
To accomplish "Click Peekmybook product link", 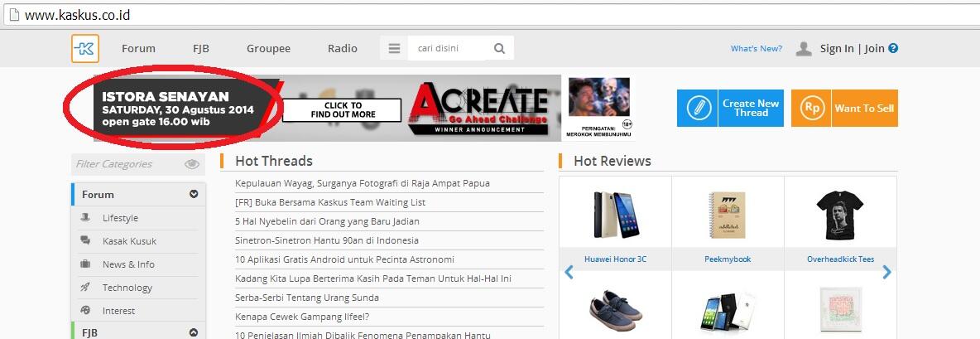I will click(728, 259).
